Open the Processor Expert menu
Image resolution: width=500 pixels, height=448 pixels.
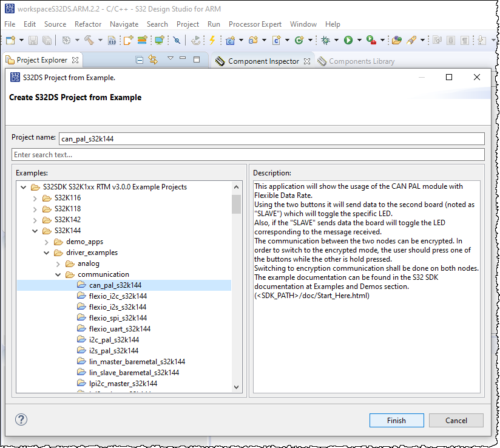[x=255, y=24]
